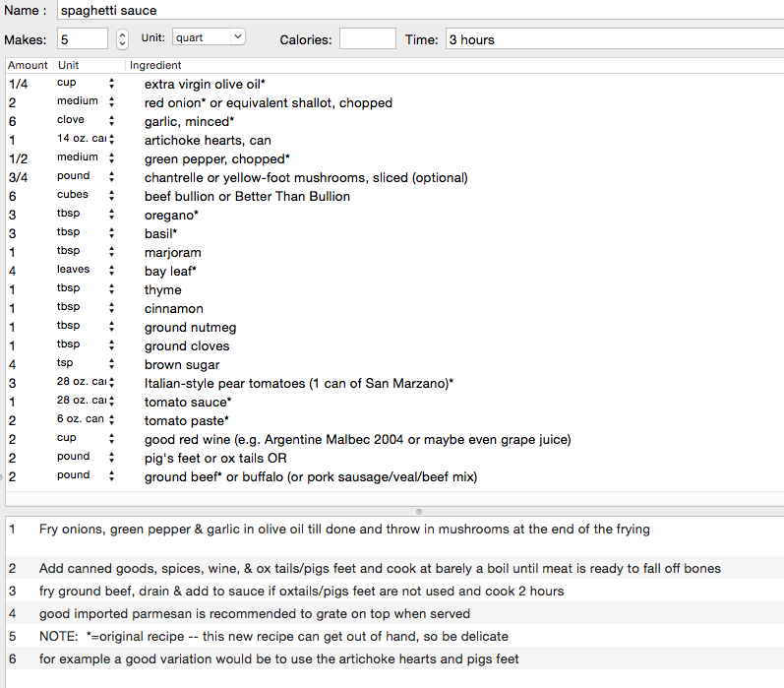Open unit popup for marjoram row
The width and height of the screenshot is (784, 688).
(x=111, y=252)
